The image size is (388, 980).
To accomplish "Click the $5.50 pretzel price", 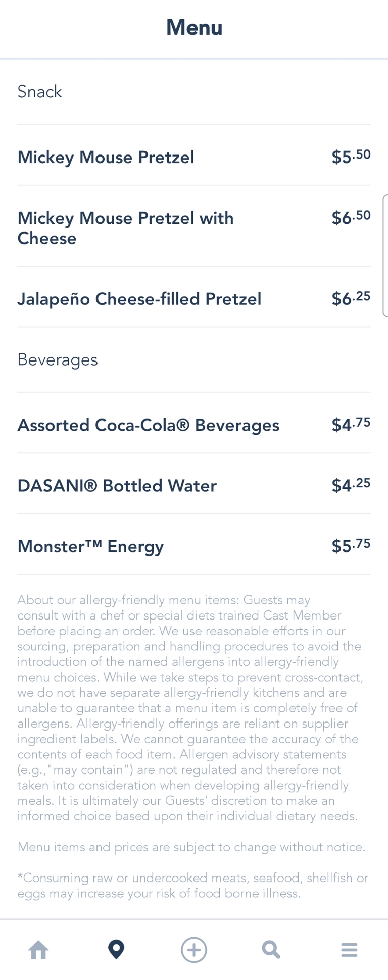I will click(351, 157).
